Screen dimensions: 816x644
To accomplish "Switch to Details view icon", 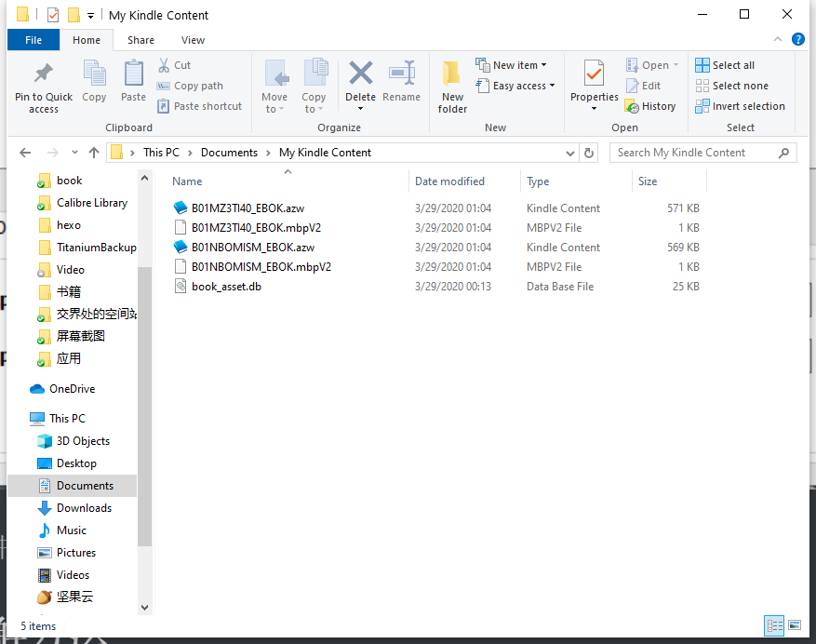I will pyautogui.click(x=774, y=625).
